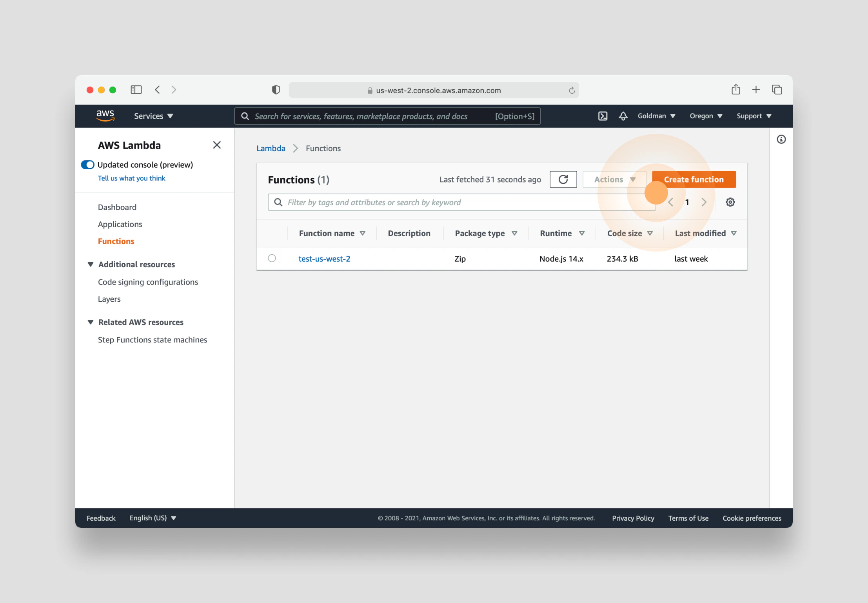Go forward in Safari history

click(174, 90)
